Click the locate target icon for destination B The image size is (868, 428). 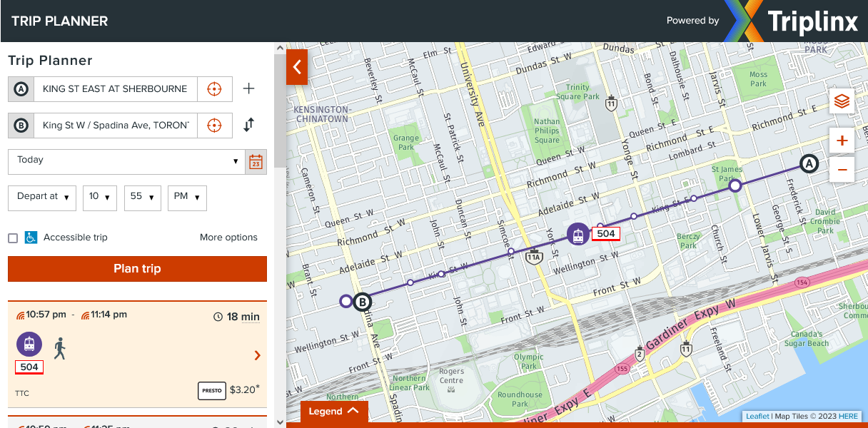click(214, 126)
